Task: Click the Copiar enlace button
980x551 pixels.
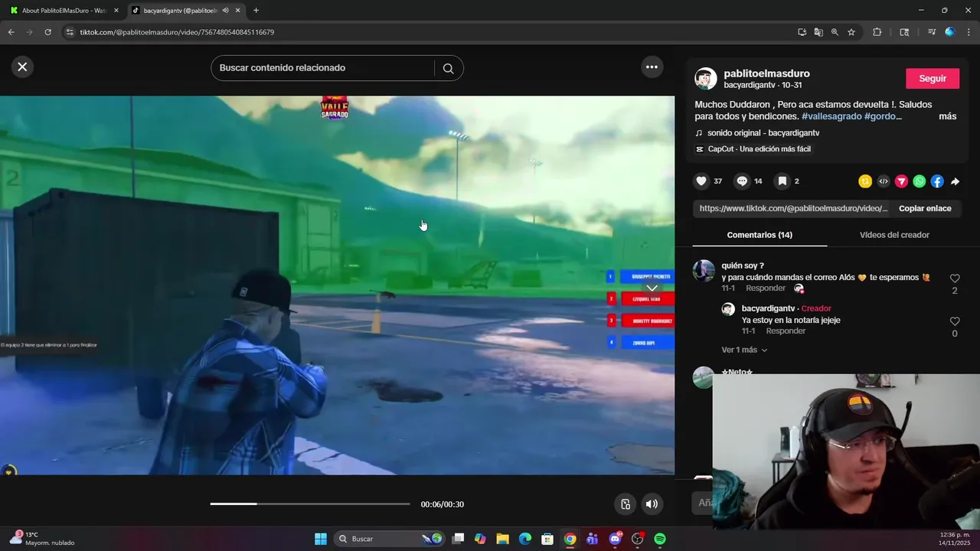Action: point(925,208)
